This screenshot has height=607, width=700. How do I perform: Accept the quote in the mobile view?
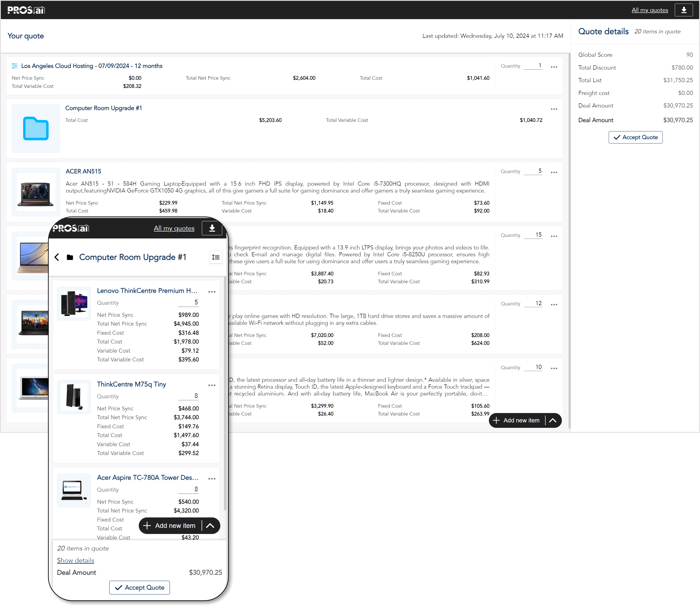click(139, 587)
